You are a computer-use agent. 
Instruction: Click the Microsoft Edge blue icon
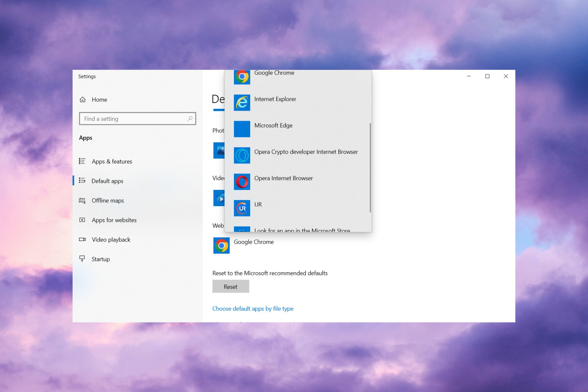pyautogui.click(x=242, y=129)
